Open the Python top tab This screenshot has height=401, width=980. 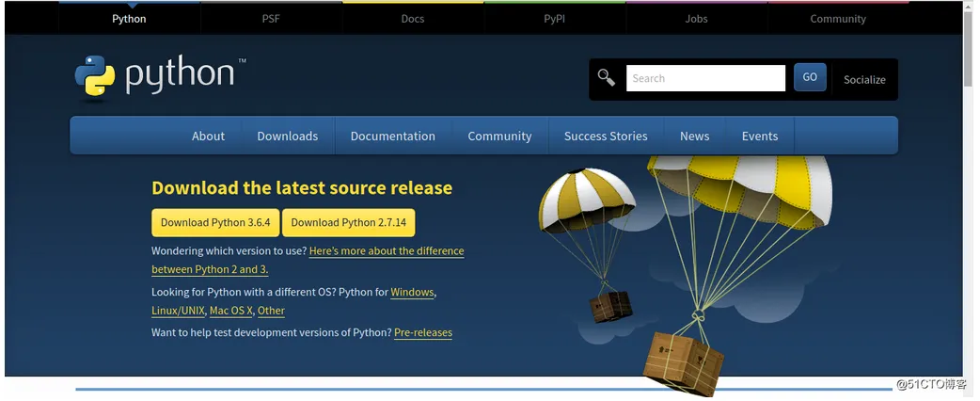(x=130, y=19)
